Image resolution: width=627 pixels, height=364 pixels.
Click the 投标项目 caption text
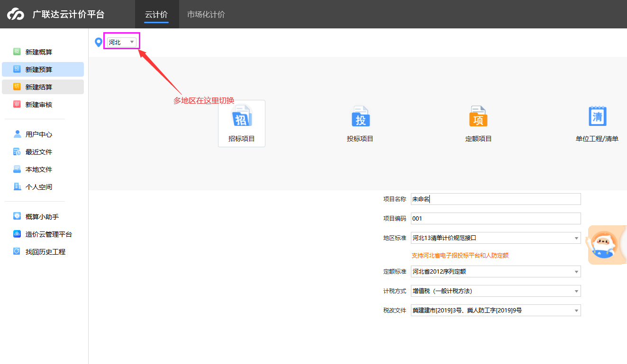[360, 139]
